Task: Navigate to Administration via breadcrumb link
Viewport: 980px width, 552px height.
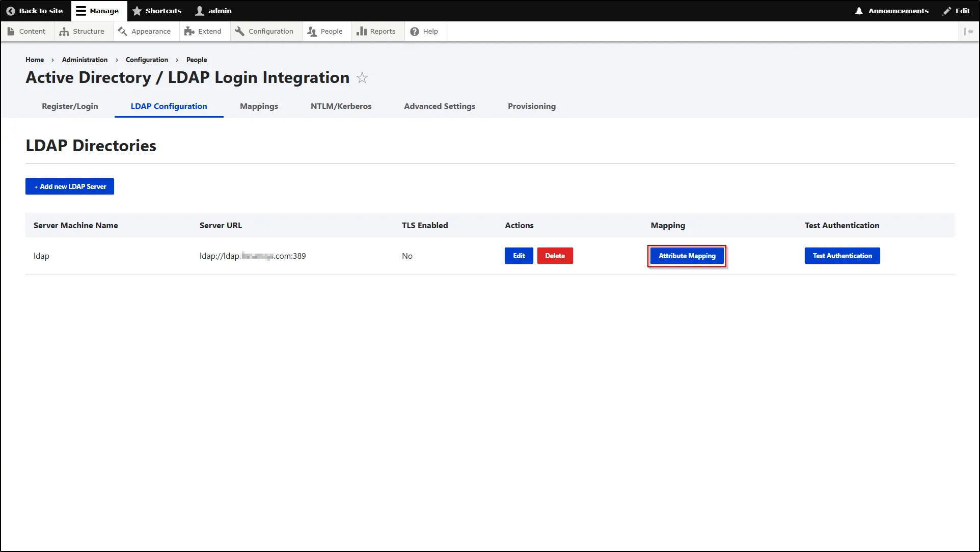Action: click(84, 60)
